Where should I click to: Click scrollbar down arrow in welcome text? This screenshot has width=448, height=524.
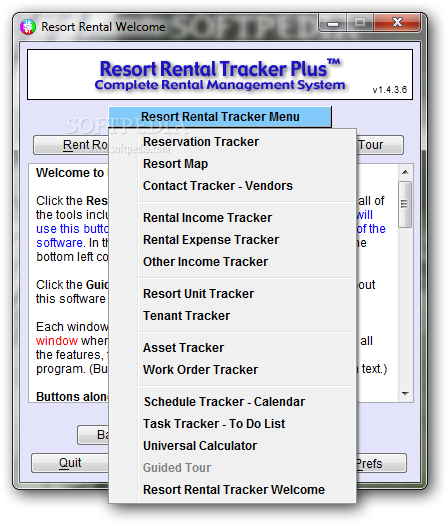coord(405,394)
